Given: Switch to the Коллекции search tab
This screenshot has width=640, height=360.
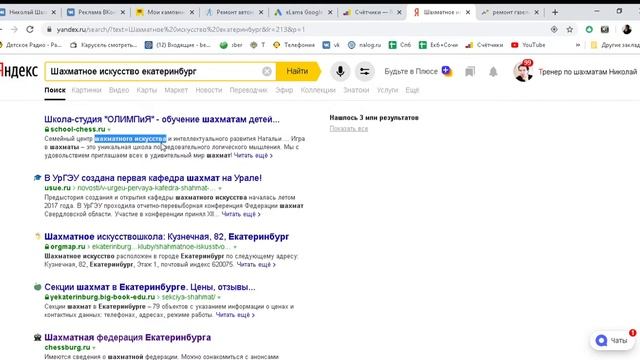Looking at the screenshot, I should coord(318,90).
